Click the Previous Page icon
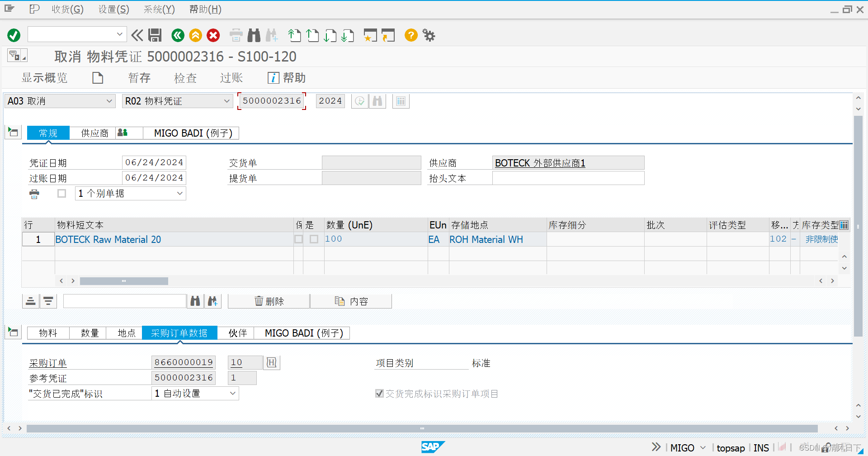 coord(312,35)
